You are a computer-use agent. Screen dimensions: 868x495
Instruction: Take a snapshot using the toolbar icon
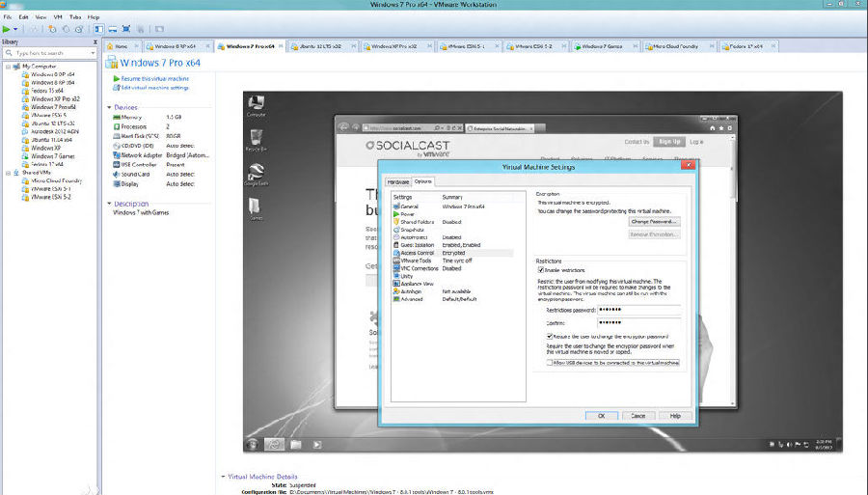pyautogui.click(x=52, y=29)
